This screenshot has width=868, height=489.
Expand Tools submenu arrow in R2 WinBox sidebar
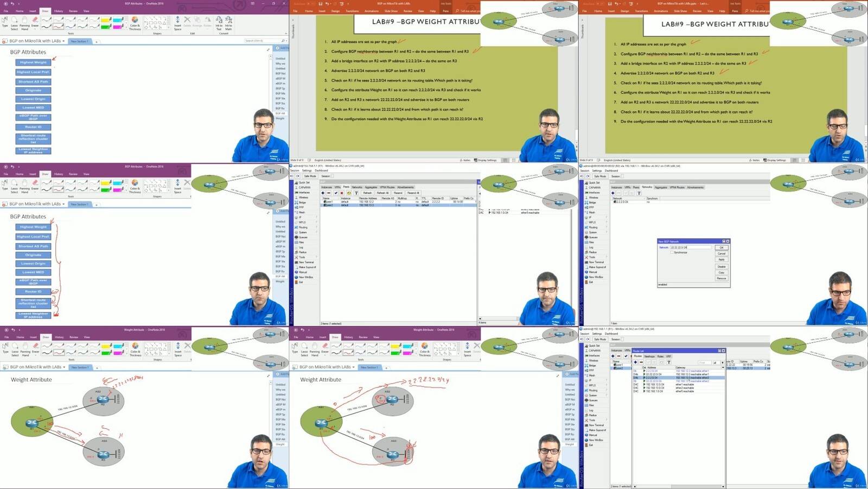click(x=606, y=257)
